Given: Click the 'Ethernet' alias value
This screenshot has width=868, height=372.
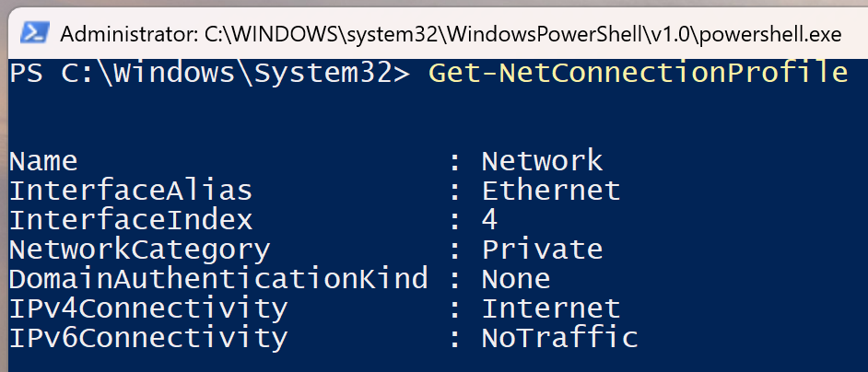Looking at the screenshot, I should pyautogui.click(x=551, y=191).
